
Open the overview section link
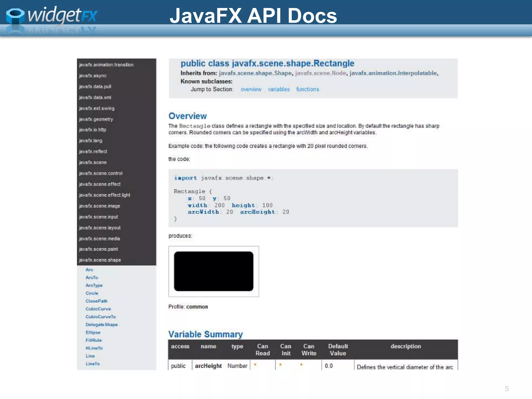pos(251,89)
